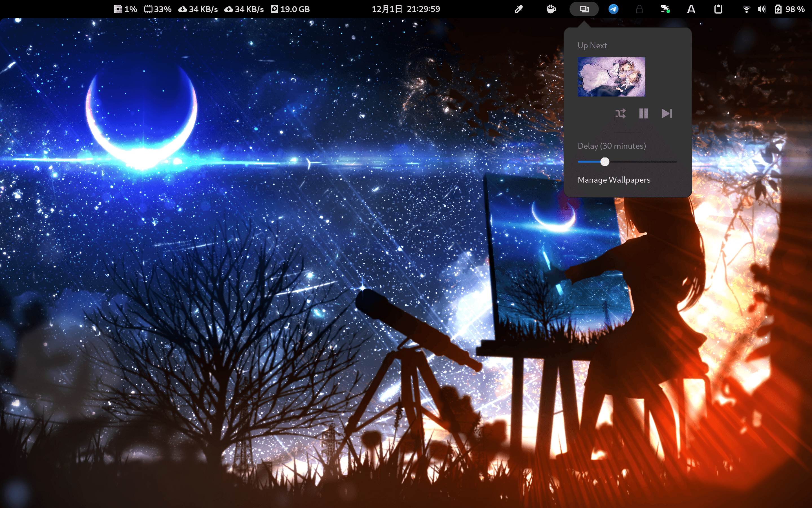The height and width of the screenshot is (508, 812).
Task: Open the clock showing 21:29:59
Action: click(406, 9)
